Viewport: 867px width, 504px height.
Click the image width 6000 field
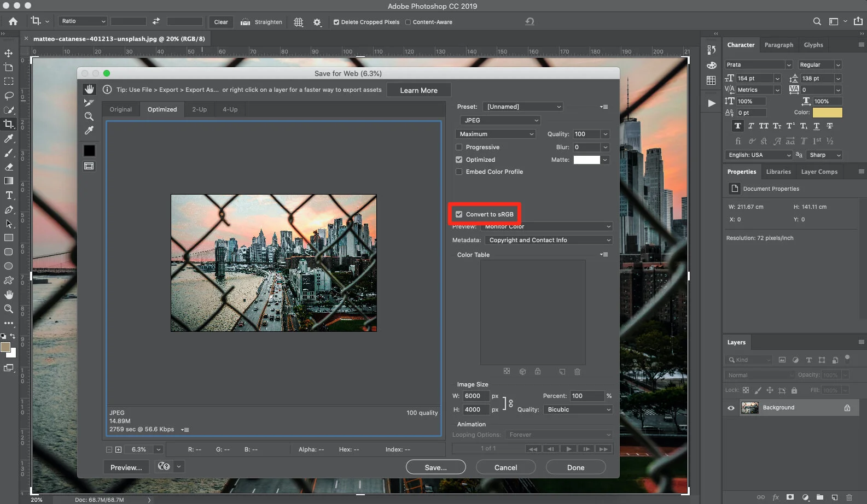[x=476, y=396]
